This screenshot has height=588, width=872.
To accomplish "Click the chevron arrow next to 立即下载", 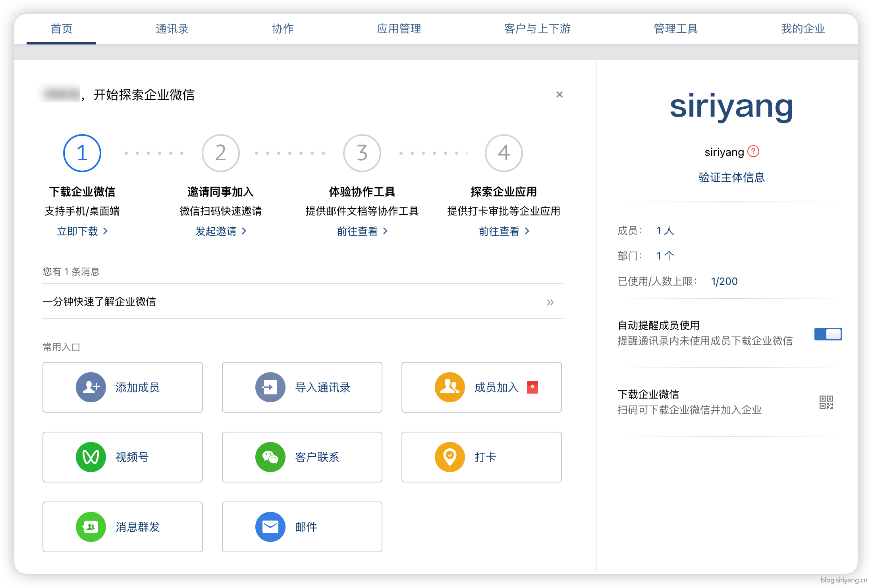I will [105, 231].
